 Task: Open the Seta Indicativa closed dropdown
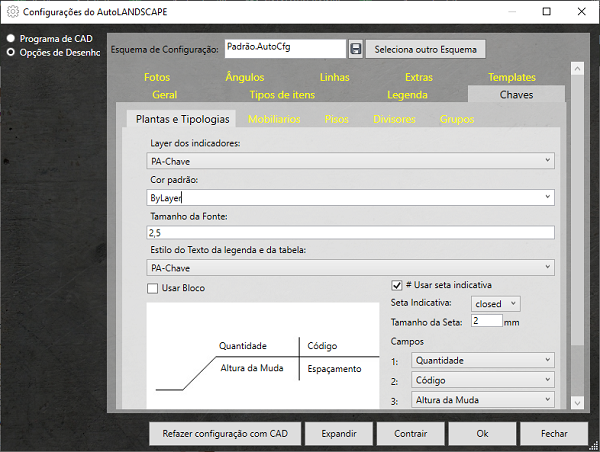pos(496,303)
